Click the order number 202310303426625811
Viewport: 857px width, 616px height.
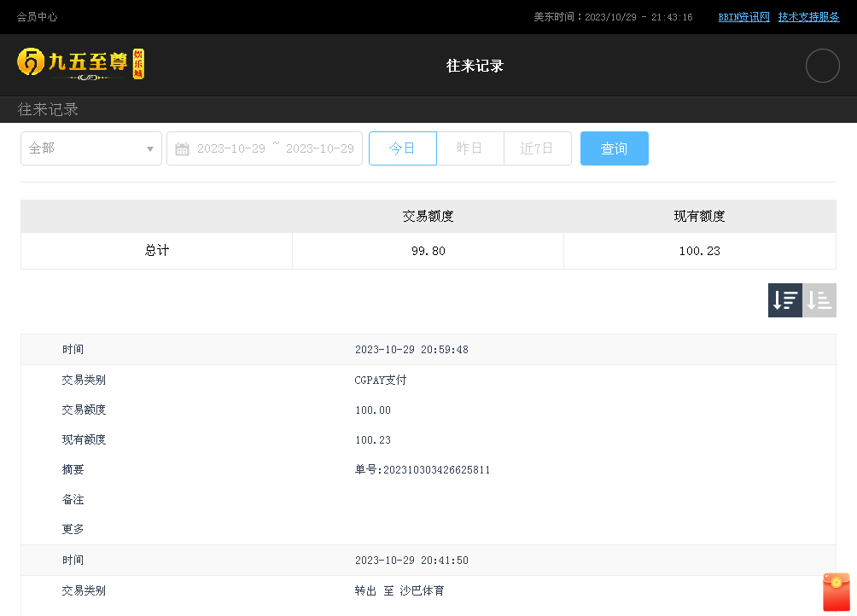click(423, 470)
